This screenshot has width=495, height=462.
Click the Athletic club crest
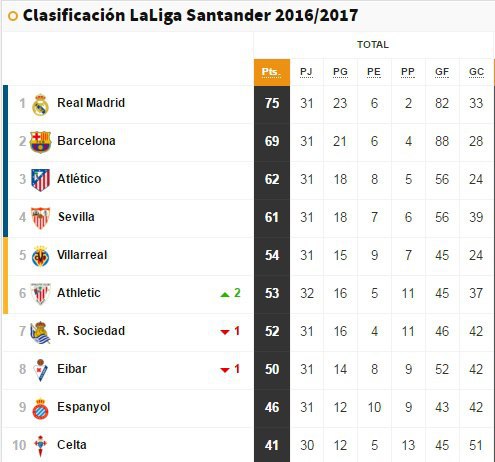(x=40, y=294)
